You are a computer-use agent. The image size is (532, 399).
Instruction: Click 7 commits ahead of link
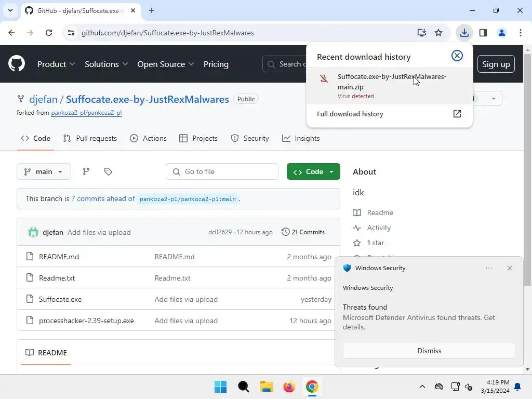(103, 198)
